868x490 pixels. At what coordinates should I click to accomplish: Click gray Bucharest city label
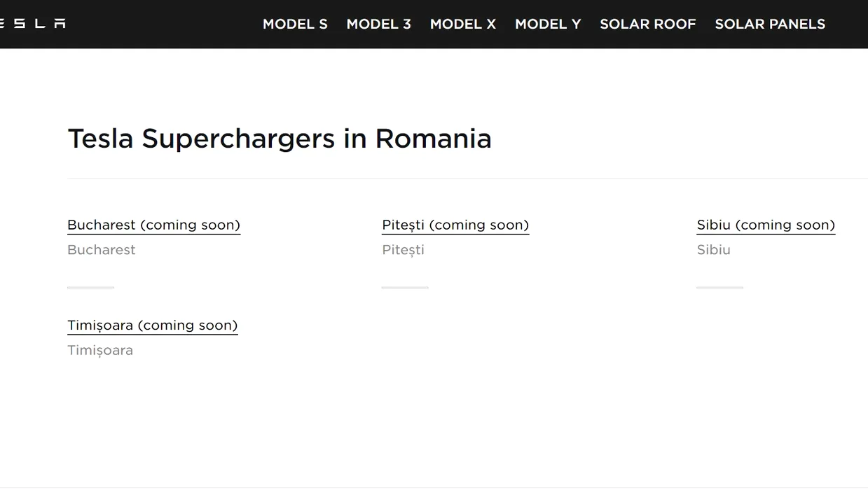click(102, 250)
